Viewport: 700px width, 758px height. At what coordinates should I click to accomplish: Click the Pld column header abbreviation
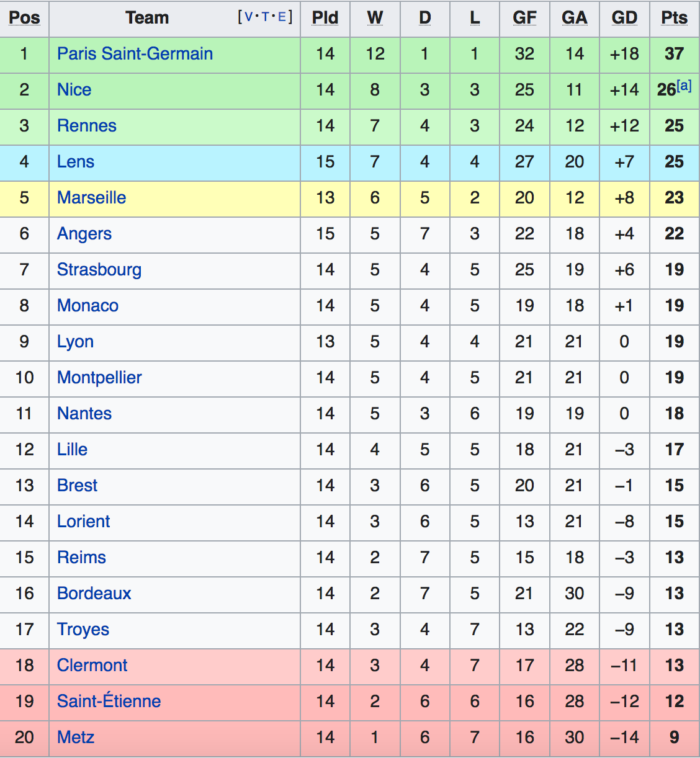coord(325,18)
